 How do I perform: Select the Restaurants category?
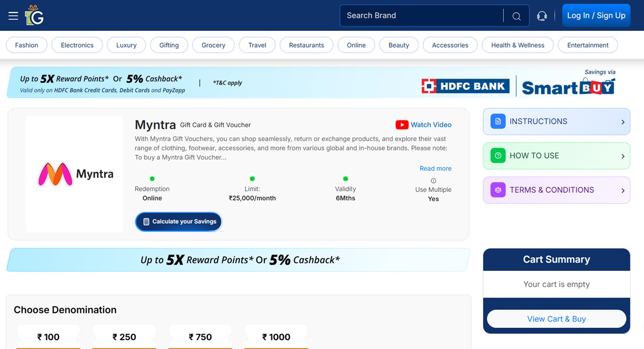[307, 45]
